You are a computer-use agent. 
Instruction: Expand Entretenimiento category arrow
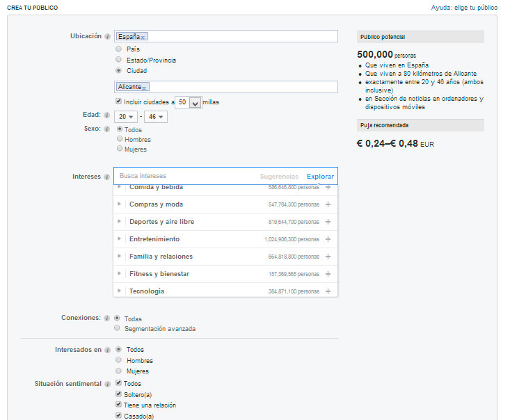coord(120,239)
